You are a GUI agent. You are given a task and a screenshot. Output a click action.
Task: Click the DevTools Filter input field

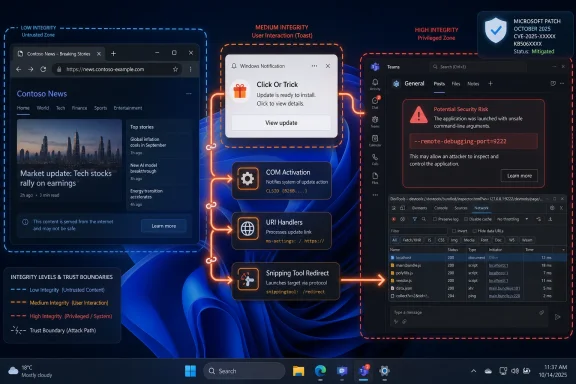pos(418,231)
